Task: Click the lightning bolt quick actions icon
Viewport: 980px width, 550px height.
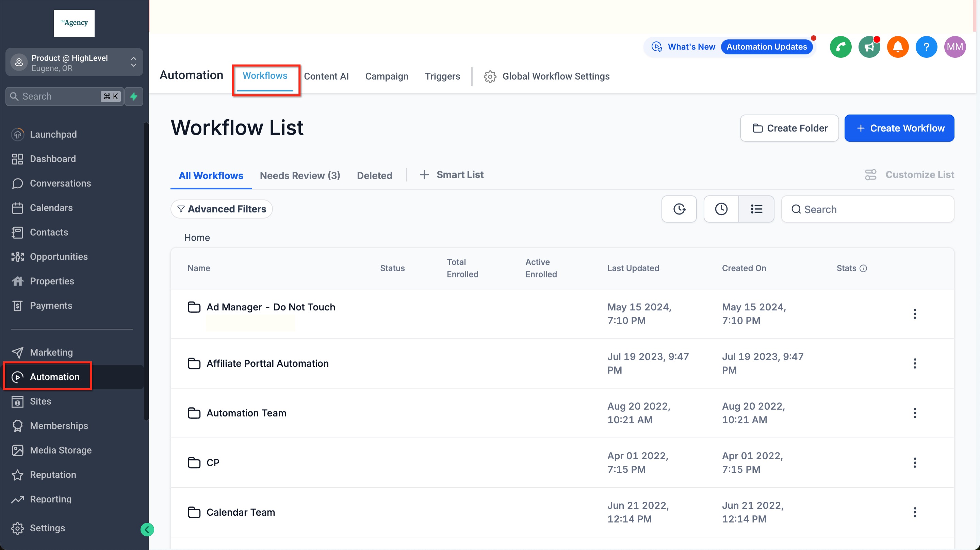Action: click(x=133, y=96)
